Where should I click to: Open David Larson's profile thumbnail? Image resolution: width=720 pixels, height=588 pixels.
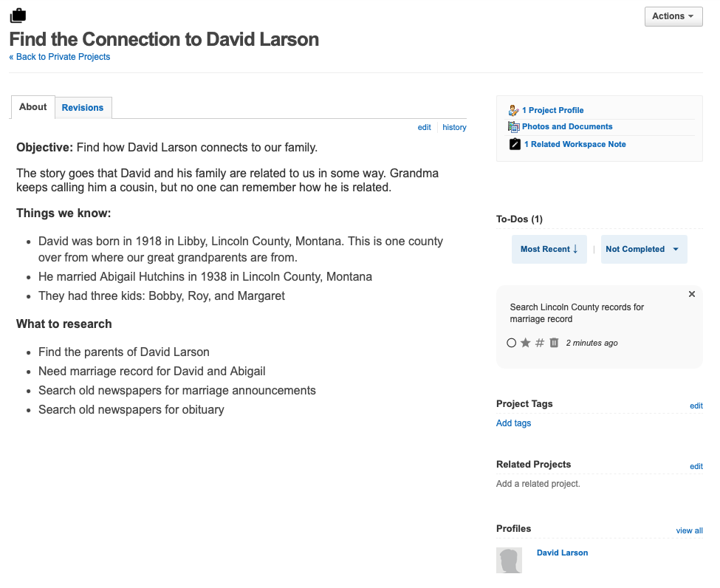(509, 560)
